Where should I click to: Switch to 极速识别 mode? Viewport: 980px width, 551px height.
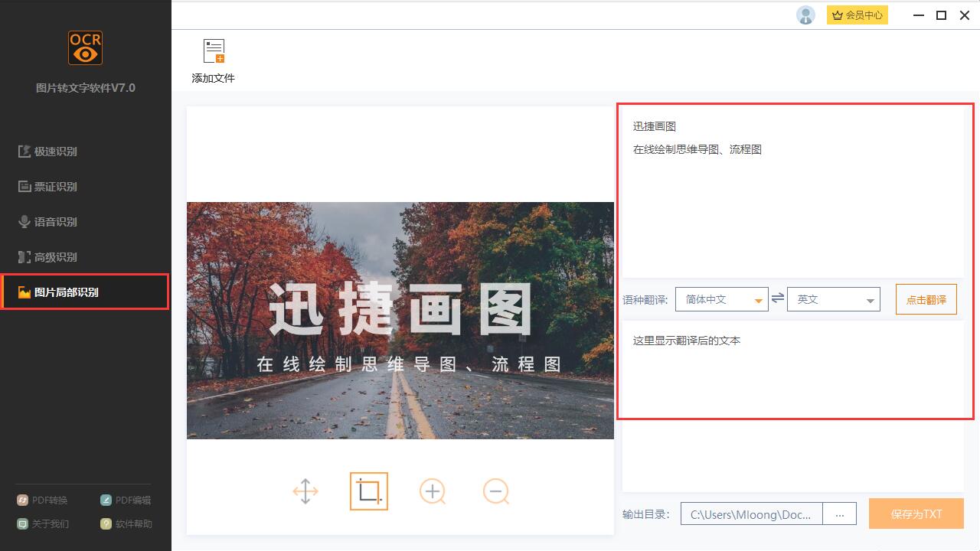(47, 152)
